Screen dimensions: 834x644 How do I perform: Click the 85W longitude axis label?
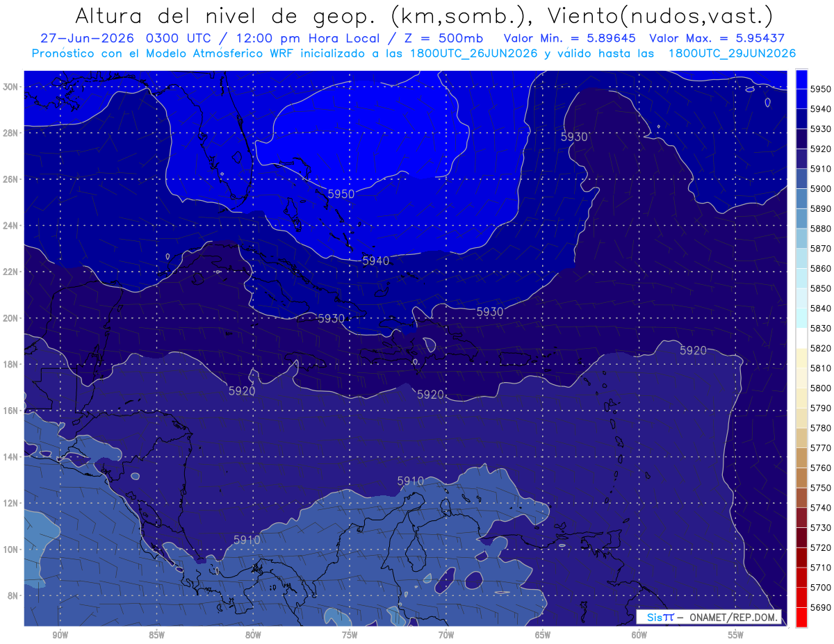tap(156, 635)
